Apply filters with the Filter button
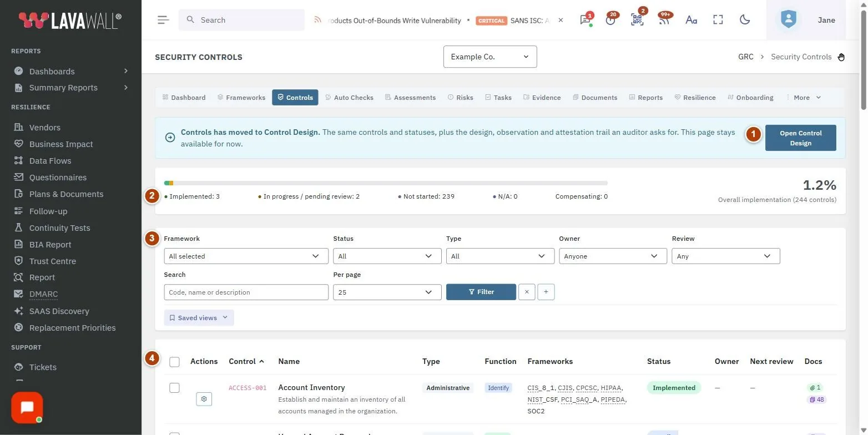Screen dimensions: 868x435 pos(481,292)
